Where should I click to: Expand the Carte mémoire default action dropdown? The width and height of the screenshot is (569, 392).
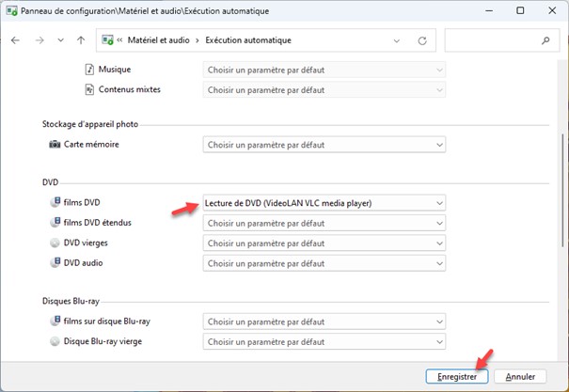(324, 145)
